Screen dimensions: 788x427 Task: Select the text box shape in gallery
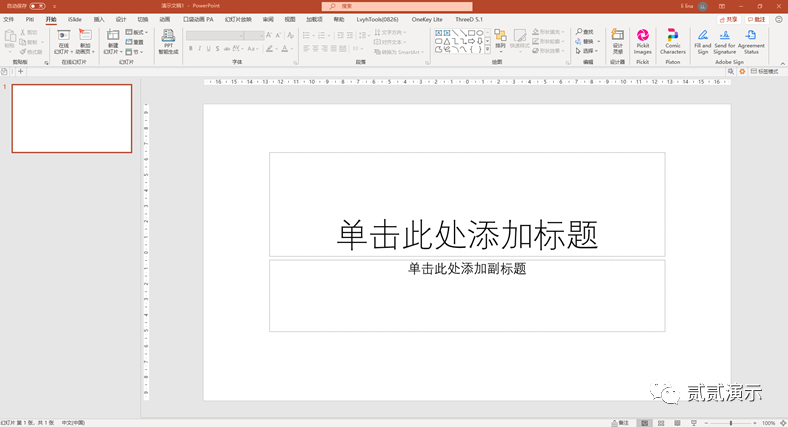coord(439,33)
